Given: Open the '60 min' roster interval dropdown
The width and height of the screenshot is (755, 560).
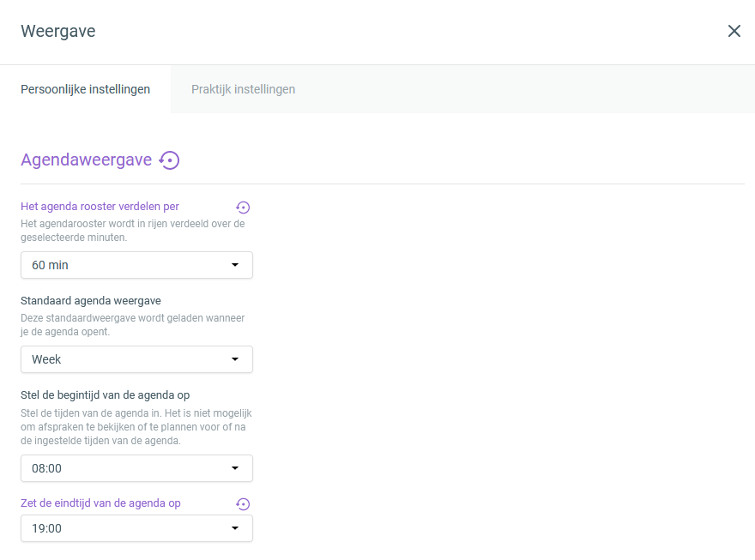Looking at the screenshot, I should (x=136, y=265).
